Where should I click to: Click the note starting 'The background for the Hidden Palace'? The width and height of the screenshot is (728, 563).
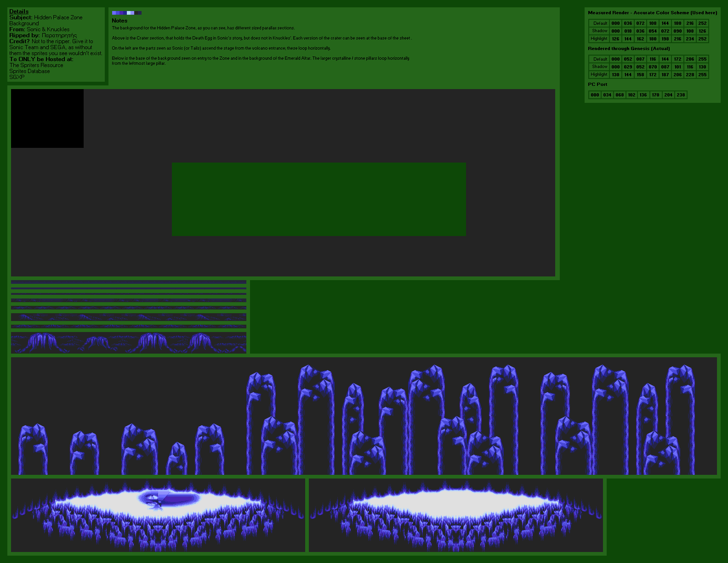pyautogui.click(x=203, y=28)
